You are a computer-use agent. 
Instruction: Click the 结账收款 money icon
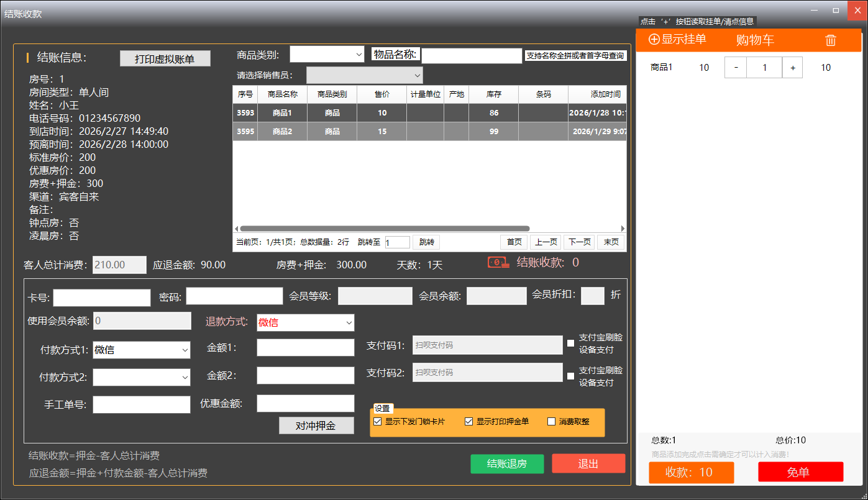tap(498, 263)
